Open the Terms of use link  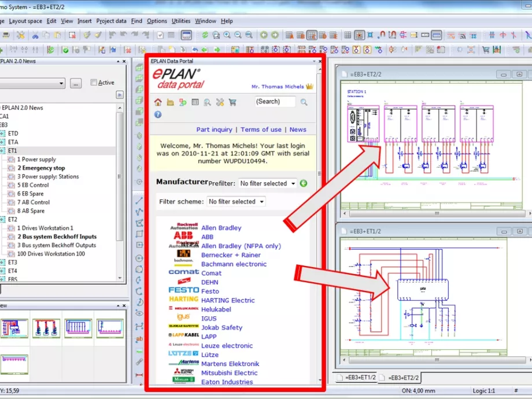261,130
